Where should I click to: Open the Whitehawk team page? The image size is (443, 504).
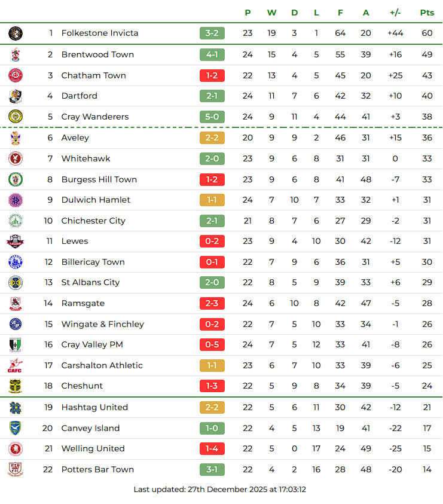click(x=85, y=158)
